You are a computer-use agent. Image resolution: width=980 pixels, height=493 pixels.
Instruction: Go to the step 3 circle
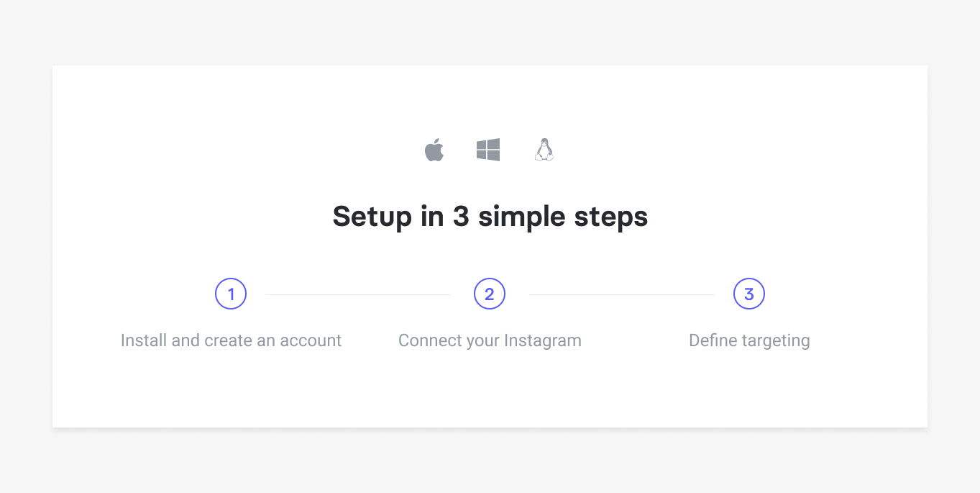pos(749,294)
